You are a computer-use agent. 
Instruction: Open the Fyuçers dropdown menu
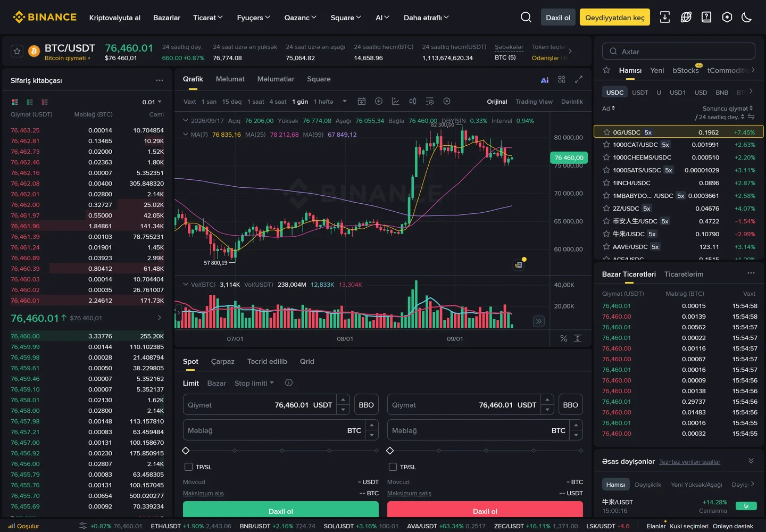[x=254, y=18]
